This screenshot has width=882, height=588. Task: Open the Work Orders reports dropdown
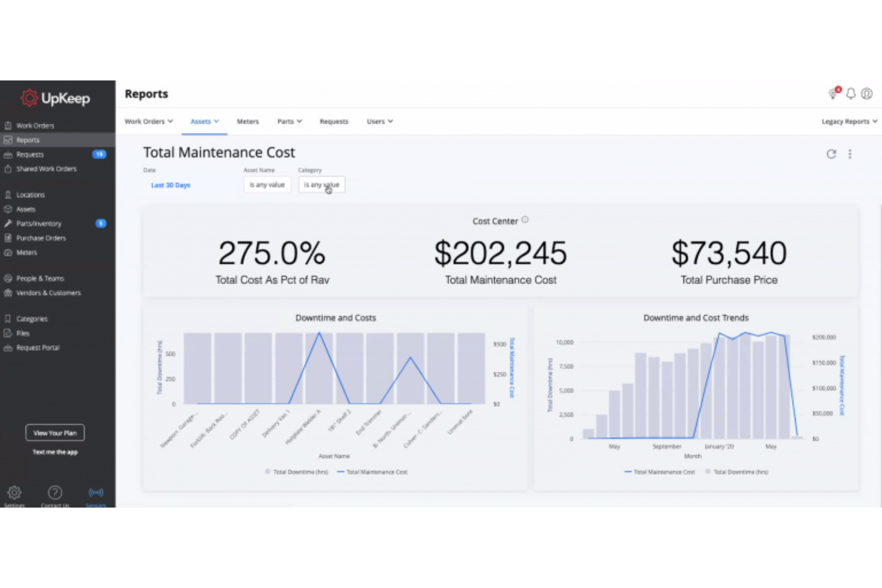(x=148, y=121)
